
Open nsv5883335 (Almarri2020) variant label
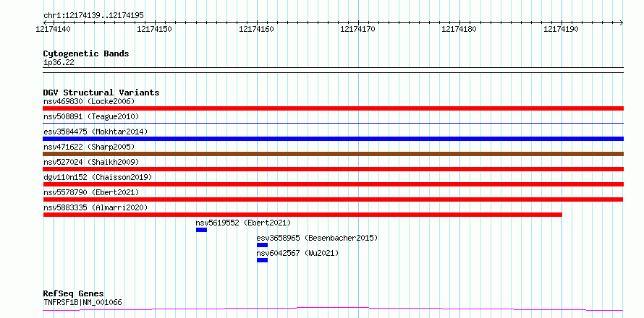[x=96, y=207]
